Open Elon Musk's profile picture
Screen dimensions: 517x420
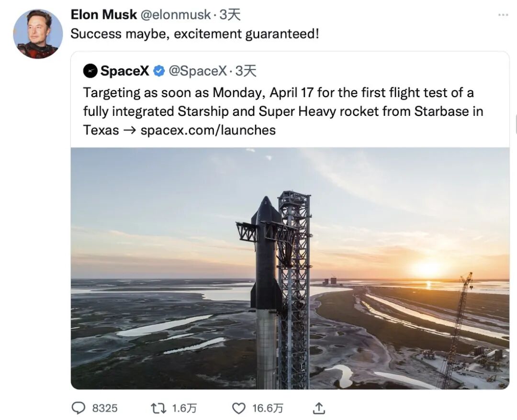[38, 34]
